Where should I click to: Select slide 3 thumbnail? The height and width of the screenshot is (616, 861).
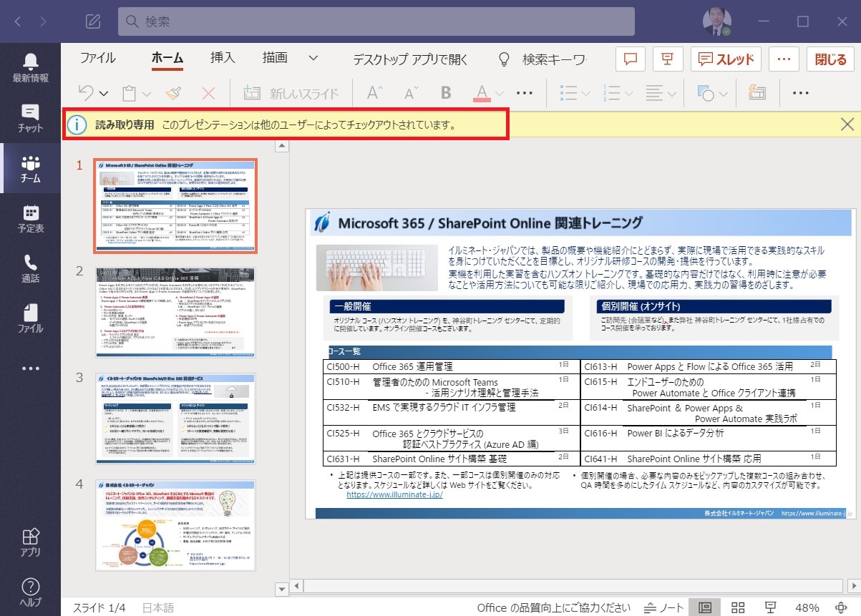coord(175,419)
